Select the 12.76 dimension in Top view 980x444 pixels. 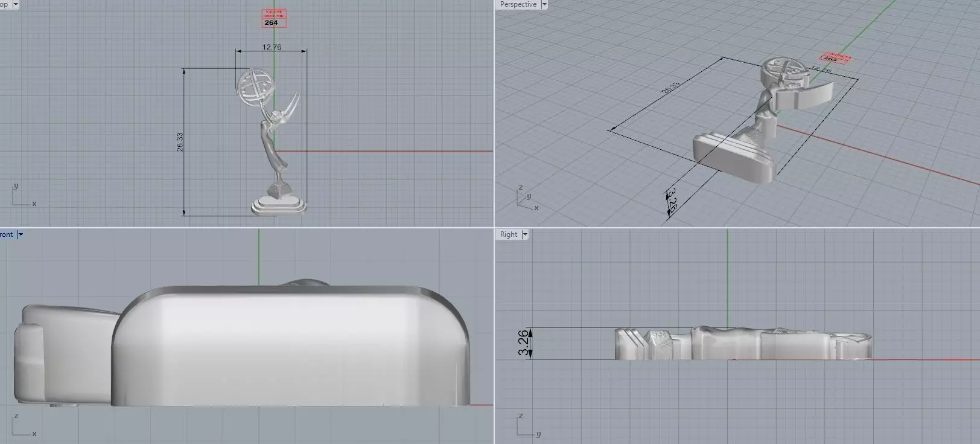272,47
